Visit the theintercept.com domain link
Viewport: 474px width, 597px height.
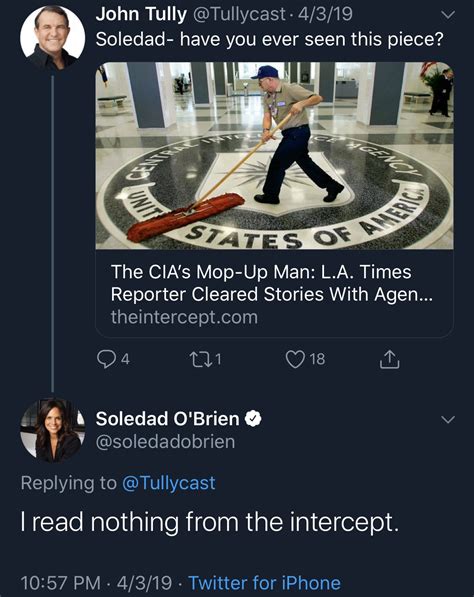pos(184,317)
